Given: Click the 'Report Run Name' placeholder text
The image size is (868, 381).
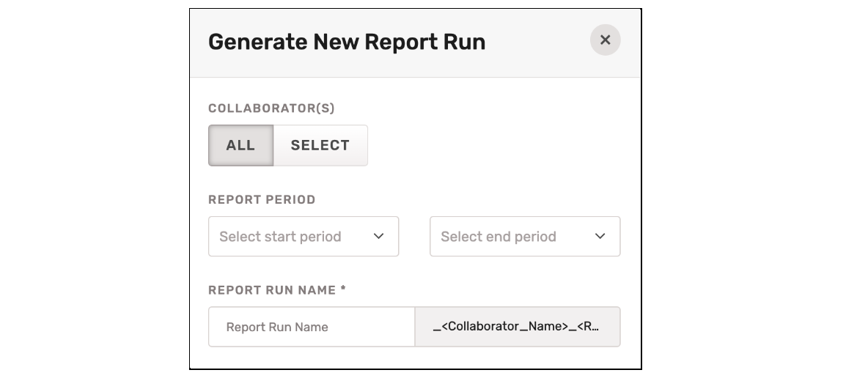Looking at the screenshot, I should [277, 327].
